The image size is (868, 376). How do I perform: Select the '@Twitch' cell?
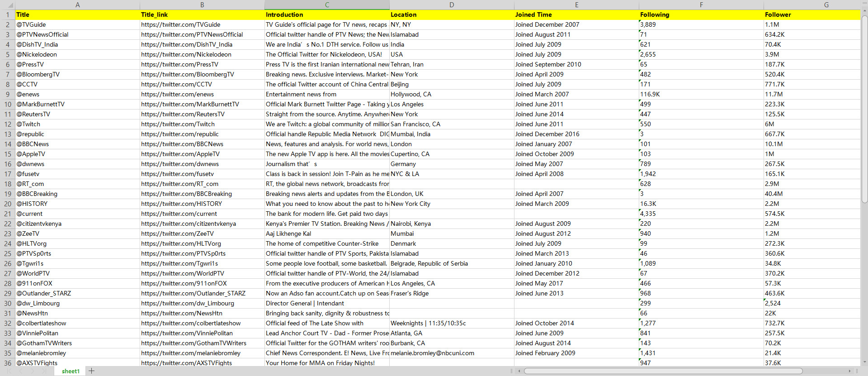coord(77,124)
